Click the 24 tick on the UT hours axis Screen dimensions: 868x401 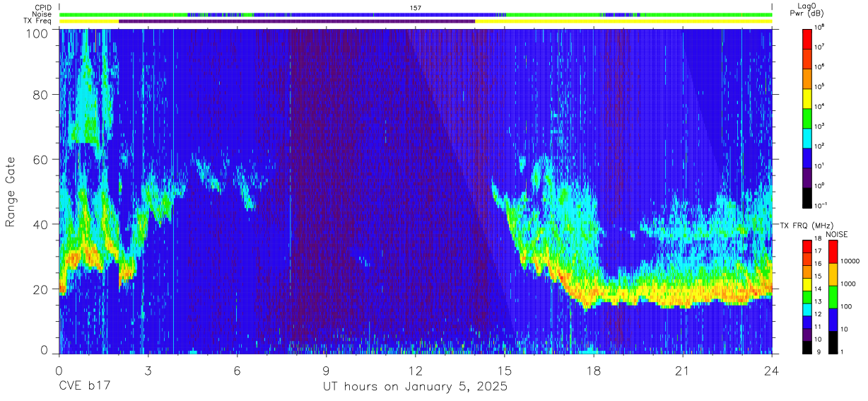[772, 371]
